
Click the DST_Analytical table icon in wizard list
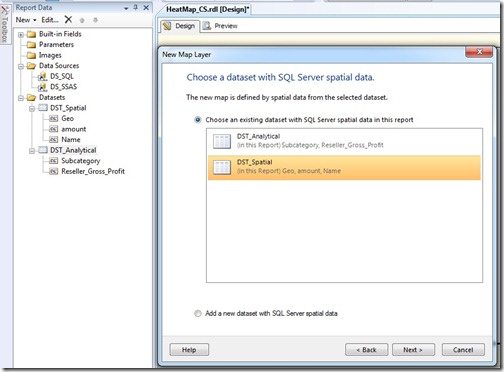(x=222, y=141)
